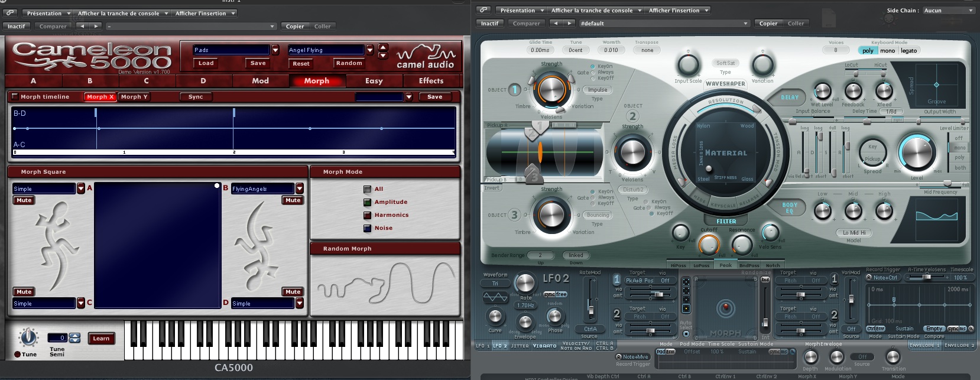Click the Learn button near keyboard

tap(101, 339)
